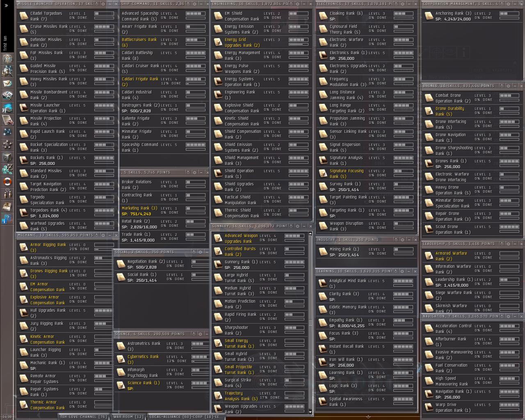Select the Armored Warfare Rank (2) skill name

pyautogui.click(x=451, y=256)
